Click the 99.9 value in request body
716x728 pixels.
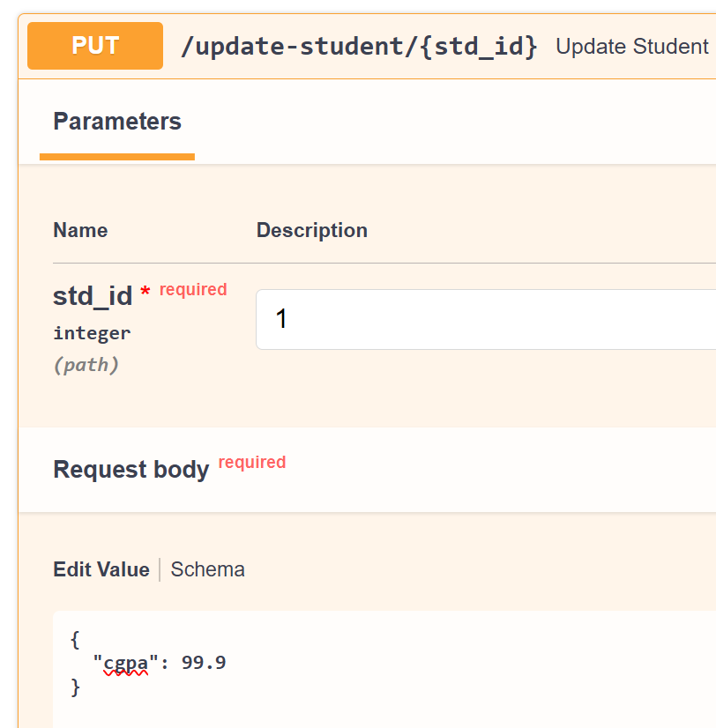click(x=204, y=662)
